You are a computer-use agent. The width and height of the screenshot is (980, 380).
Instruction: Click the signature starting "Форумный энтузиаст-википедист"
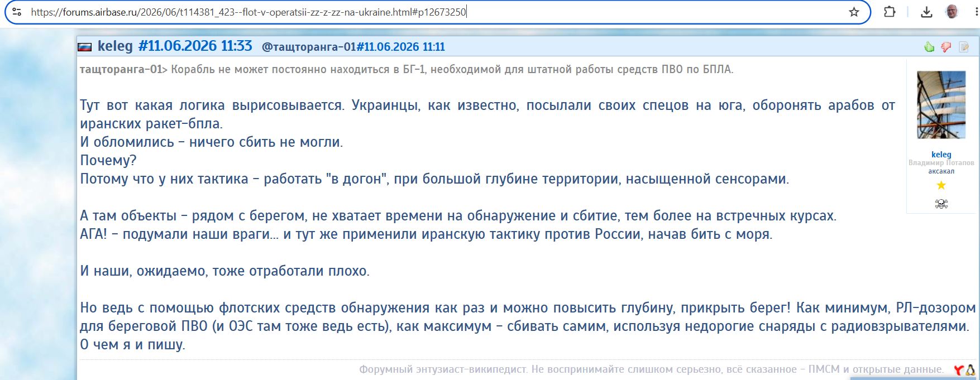click(x=652, y=369)
